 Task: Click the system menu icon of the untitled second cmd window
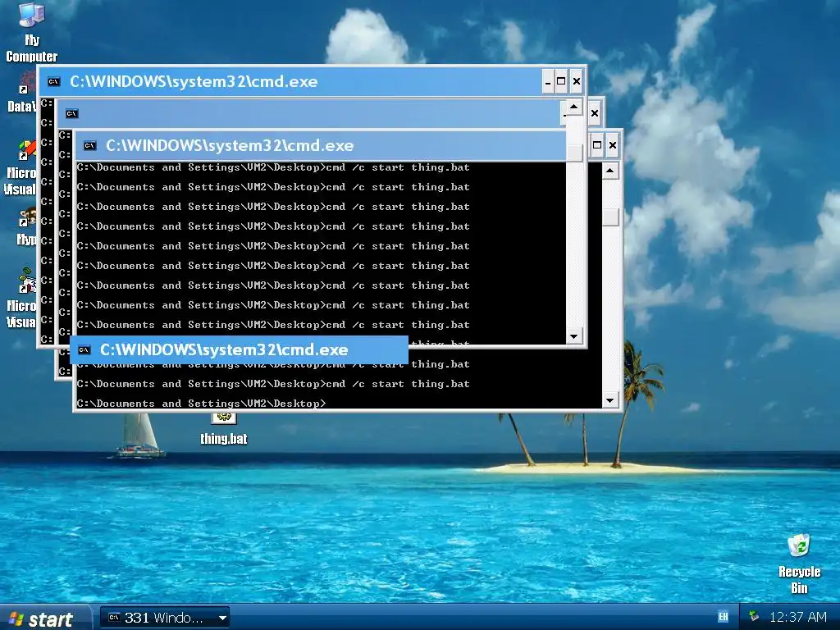72,113
